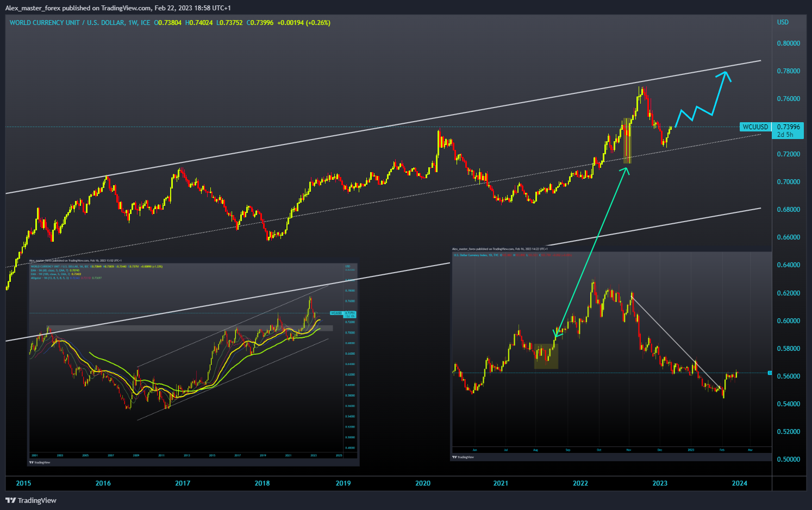Click the 0.72000 price axis label
The width and height of the screenshot is (812, 510).
788,154
